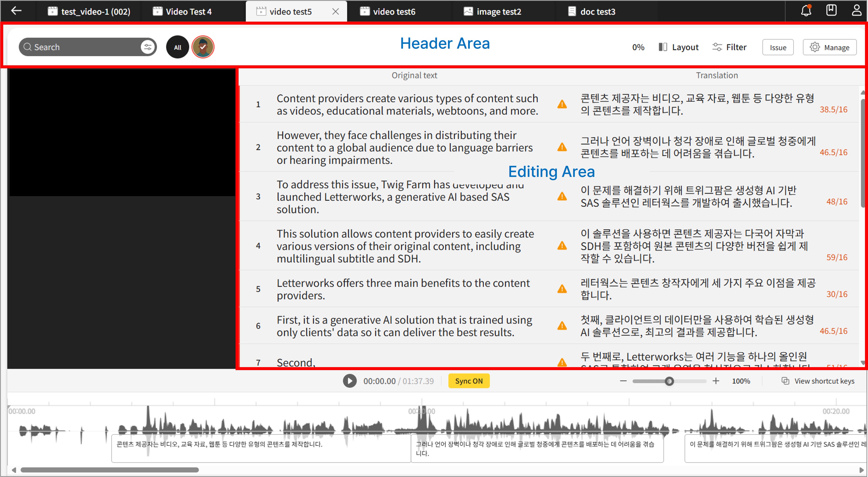The image size is (868, 477).
Task: Click warning icon on segment 4
Action: (x=562, y=246)
